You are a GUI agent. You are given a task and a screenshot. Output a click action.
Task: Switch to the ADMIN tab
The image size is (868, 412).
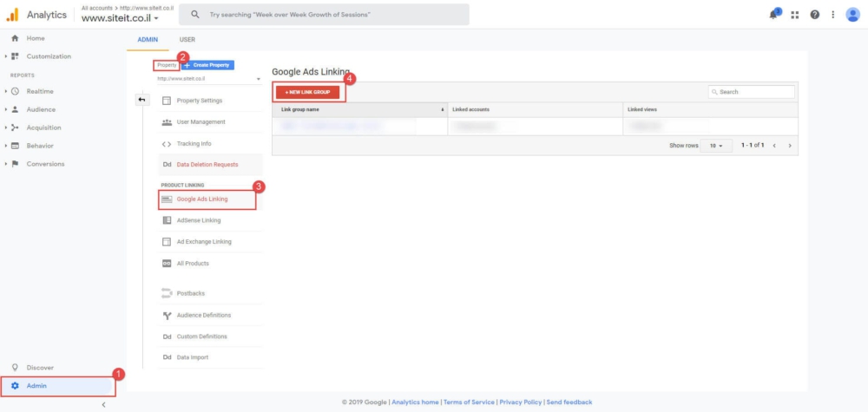tap(148, 40)
